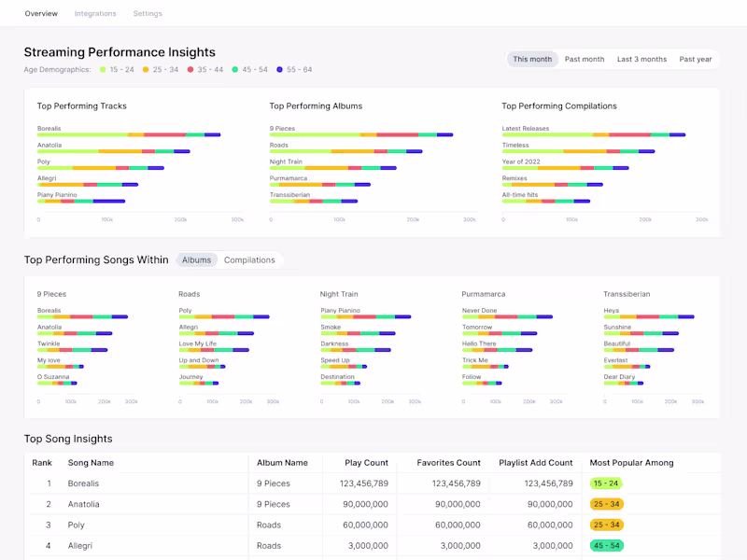
Task: Sort the table by Play Count header
Action: [x=367, y=463]
